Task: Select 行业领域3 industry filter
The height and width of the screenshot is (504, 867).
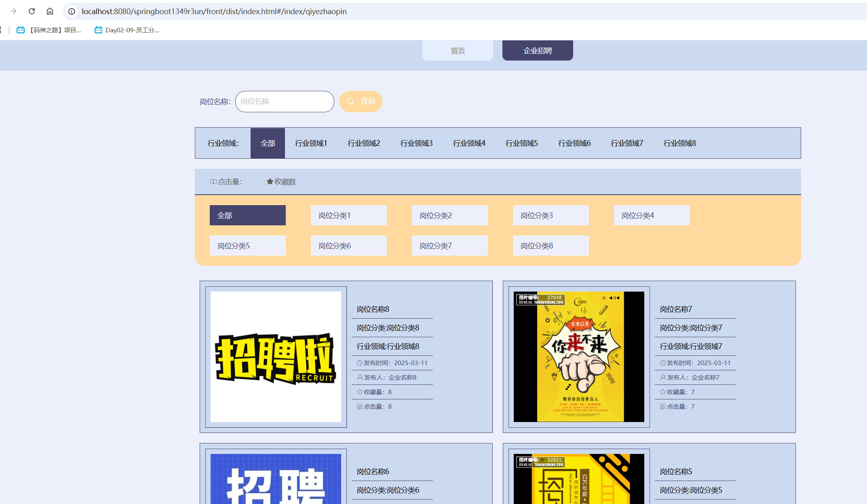Action: click(416, 143)
